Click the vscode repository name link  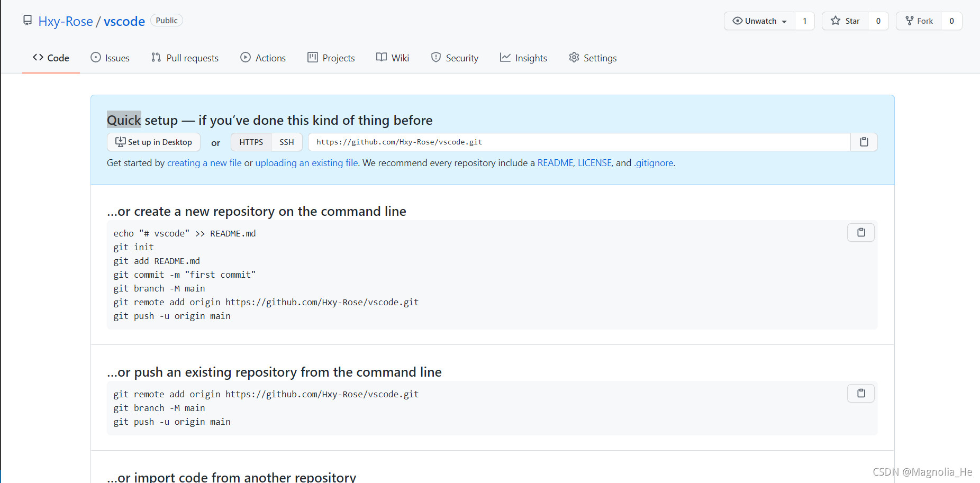click(124, 21)
